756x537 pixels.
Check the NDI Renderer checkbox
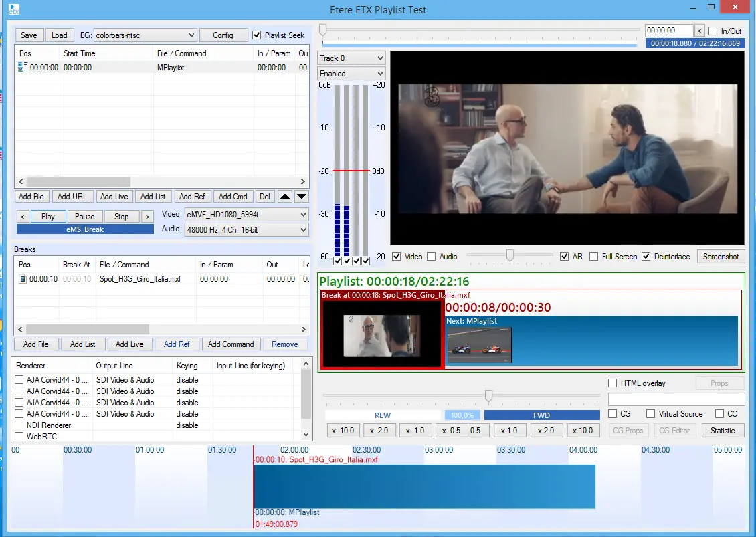coord(19,425)
